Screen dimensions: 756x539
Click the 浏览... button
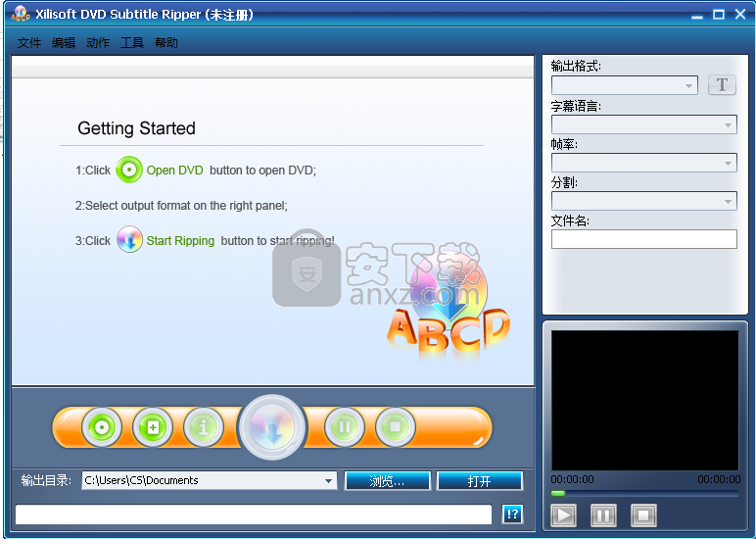pos(387,481)
